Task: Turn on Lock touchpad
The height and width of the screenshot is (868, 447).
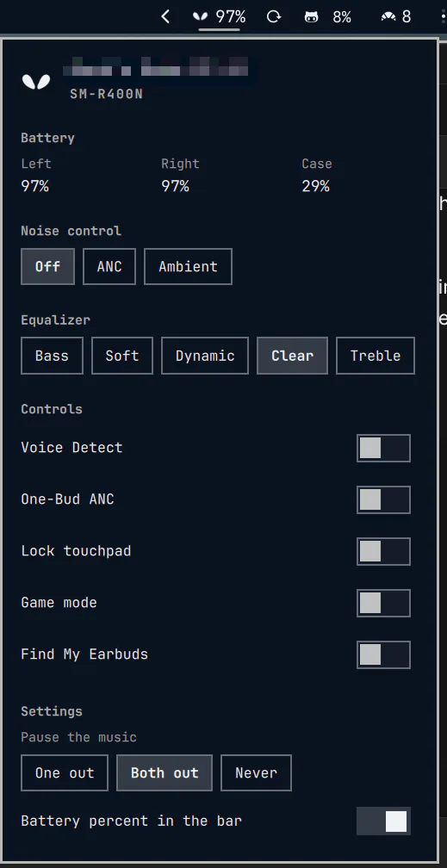Action: pos(383,551)
